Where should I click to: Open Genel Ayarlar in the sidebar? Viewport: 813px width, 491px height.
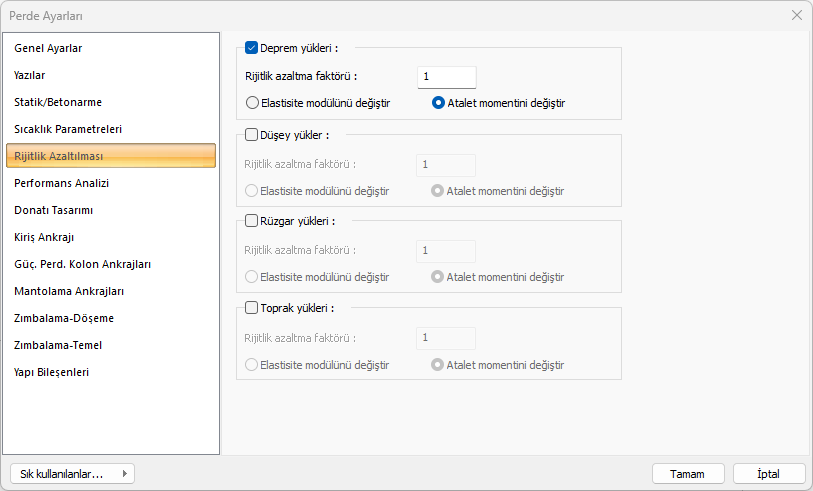coord(48,48)
